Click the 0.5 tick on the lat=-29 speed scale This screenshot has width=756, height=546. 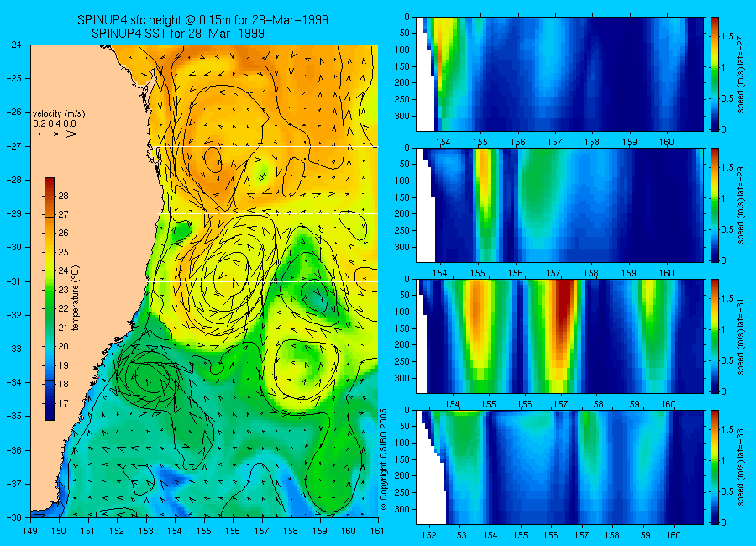(727, 229)
